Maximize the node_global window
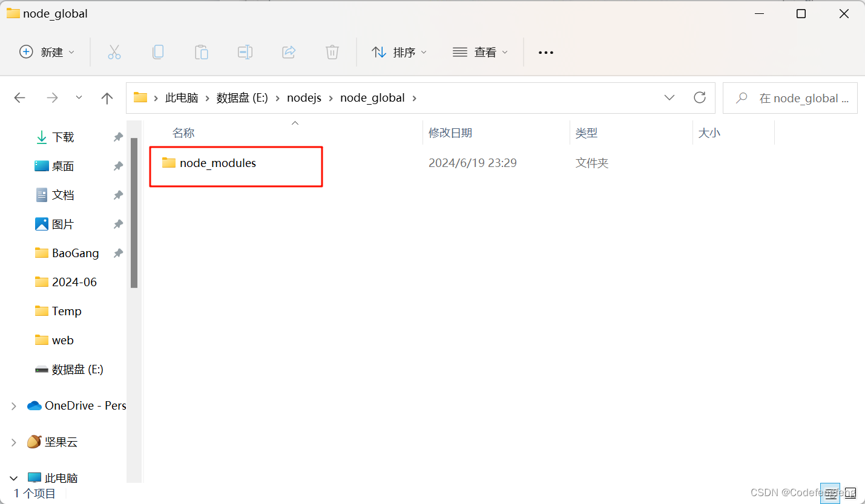865x504 pixels. tap(801, 13)
